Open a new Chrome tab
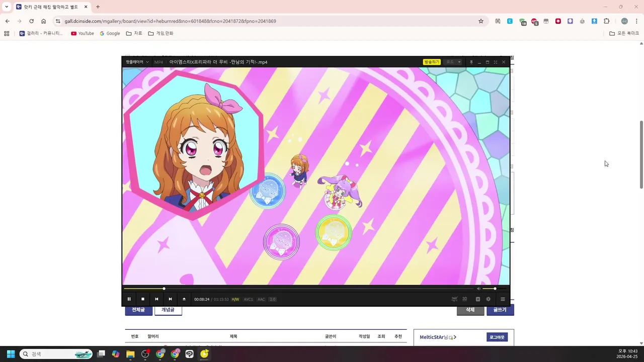Image resolution: width=644 pixels, height=362 pixels. click(x=98, y=7)
